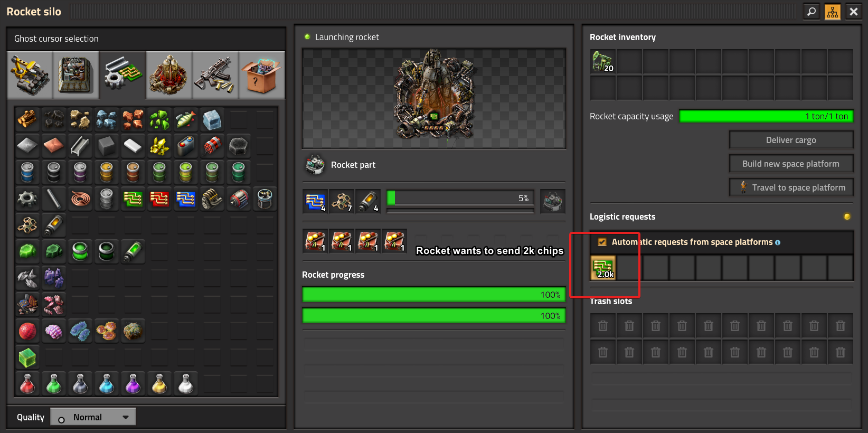Click Travel to space platform button

(x=790, y=187)
